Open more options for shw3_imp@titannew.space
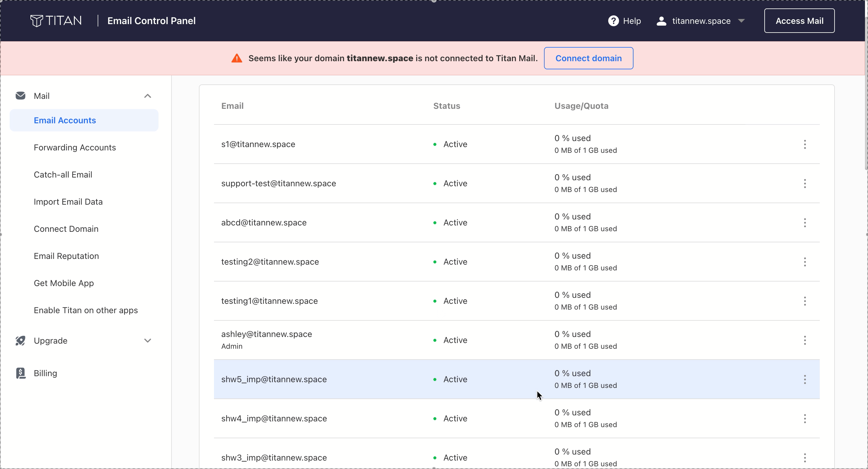The height and width of the screenshot is (469, 868). tap(805, 458)
